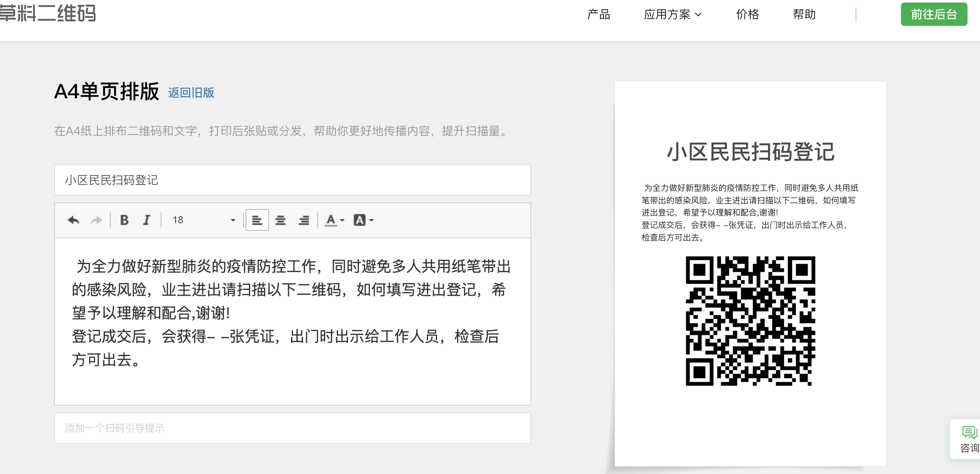Apply the underlined A text color

[331, 220]
